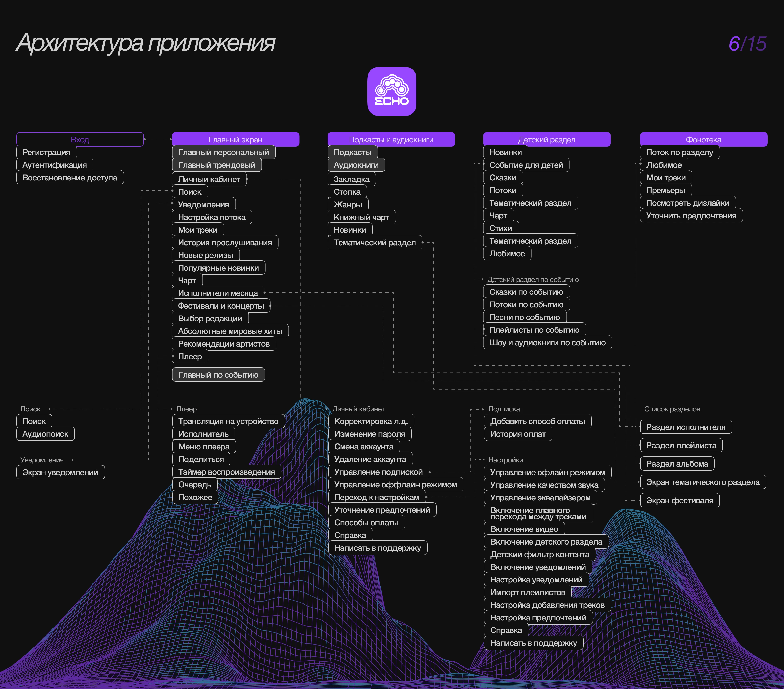Screen dimensions: 784x689
Task: Select Добавить способ оплаты box
Action: (537, 421)
